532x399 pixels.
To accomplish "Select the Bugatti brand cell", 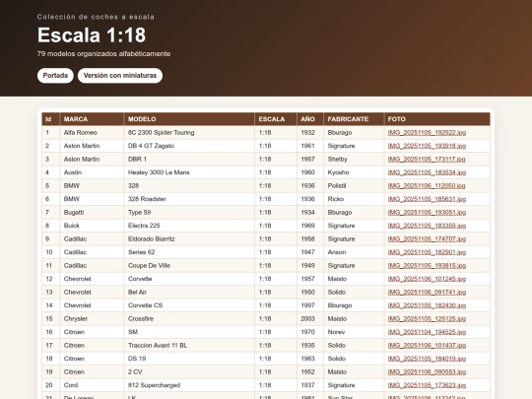I will [92, 213].
